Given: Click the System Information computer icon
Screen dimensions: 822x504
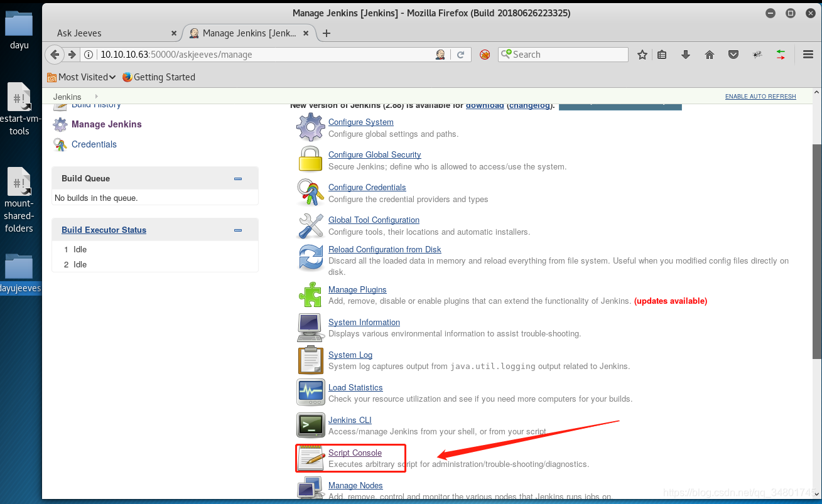Looking at the screenshot, I should click(x=310, y=327).
